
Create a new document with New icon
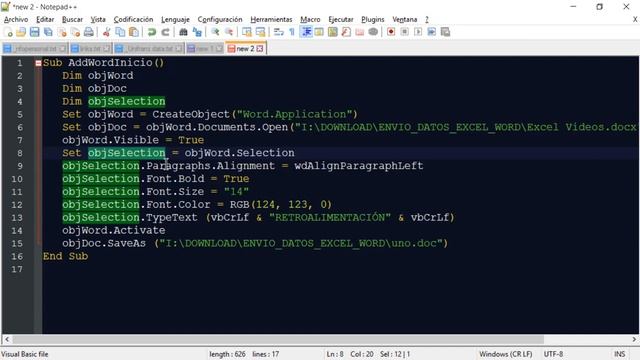tap(8, 32)
